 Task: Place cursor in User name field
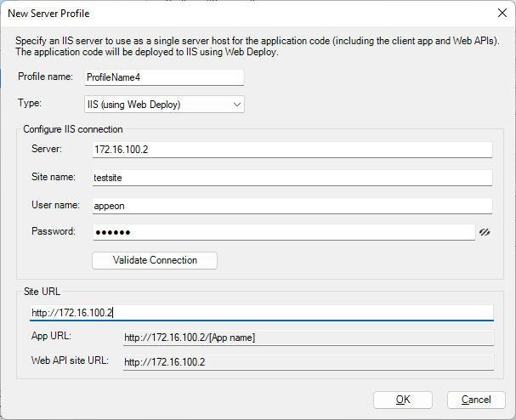point(292,205)
